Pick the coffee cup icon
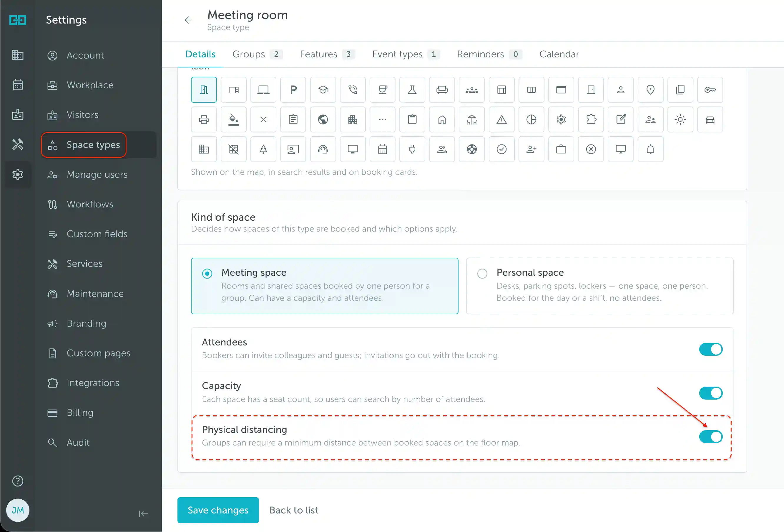This screenshot has height=532, width=784. click(x=382, y=90)
